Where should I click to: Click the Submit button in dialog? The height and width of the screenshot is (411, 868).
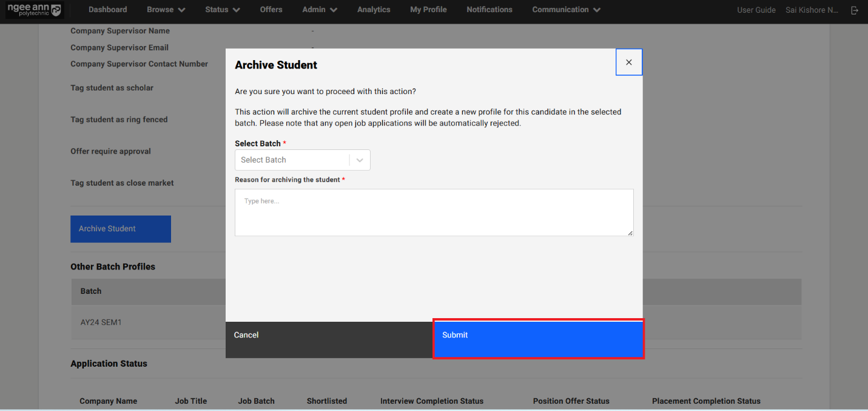[x=537, y=339]
